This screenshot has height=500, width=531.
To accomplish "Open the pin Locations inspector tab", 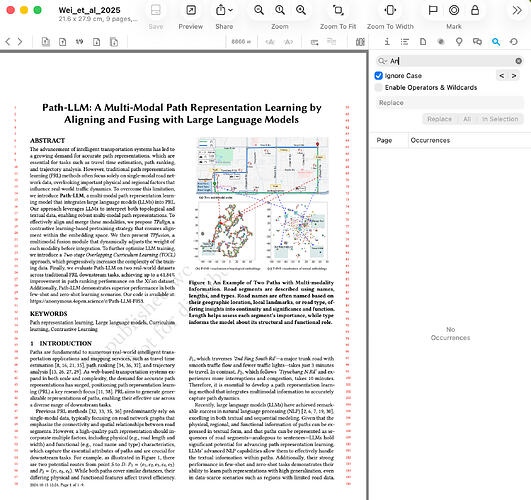I will [459, 42].
